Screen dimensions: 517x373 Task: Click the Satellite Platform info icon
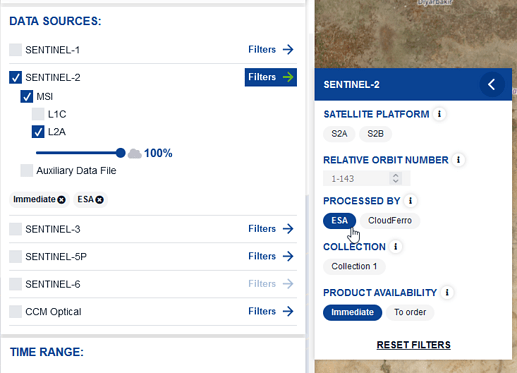point(439,114)
